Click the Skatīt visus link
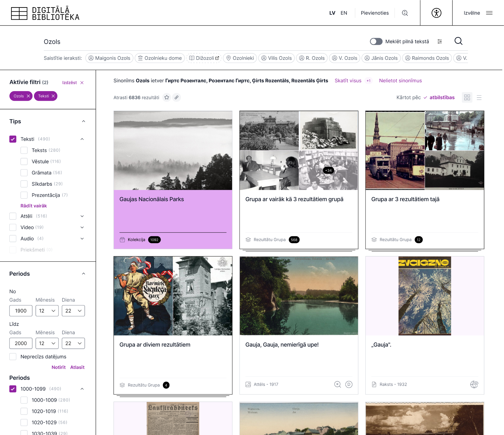Viewport: 504px width, 435px height. (348, 81)
